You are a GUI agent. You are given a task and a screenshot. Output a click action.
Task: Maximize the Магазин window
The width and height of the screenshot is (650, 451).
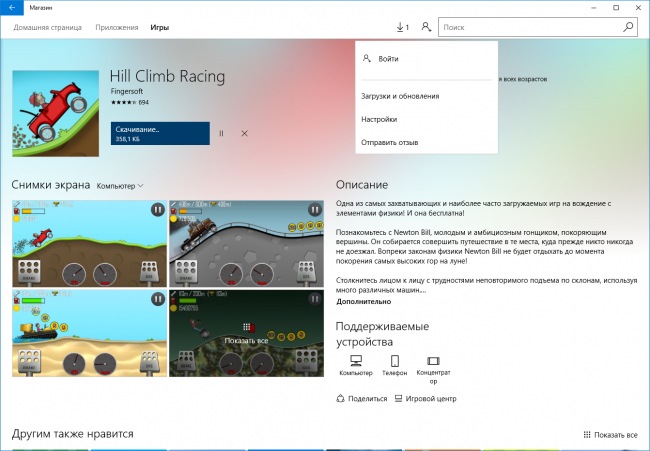coord(616,7)
